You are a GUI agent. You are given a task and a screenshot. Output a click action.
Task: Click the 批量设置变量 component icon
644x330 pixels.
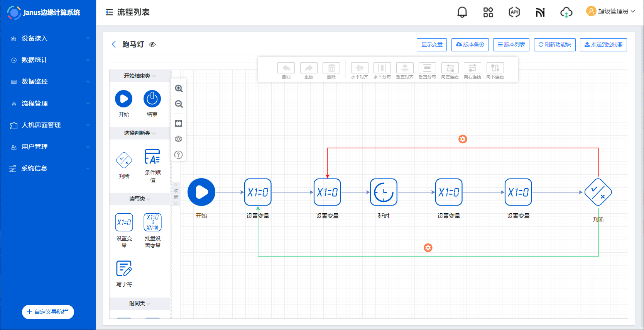click(x=152, y=223)
